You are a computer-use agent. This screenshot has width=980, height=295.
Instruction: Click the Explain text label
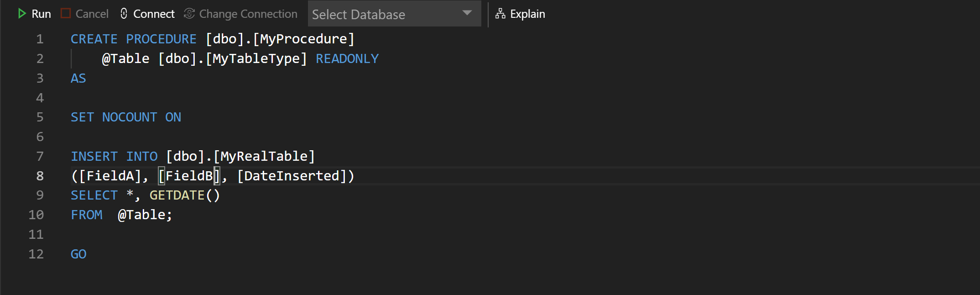(527, 14)
